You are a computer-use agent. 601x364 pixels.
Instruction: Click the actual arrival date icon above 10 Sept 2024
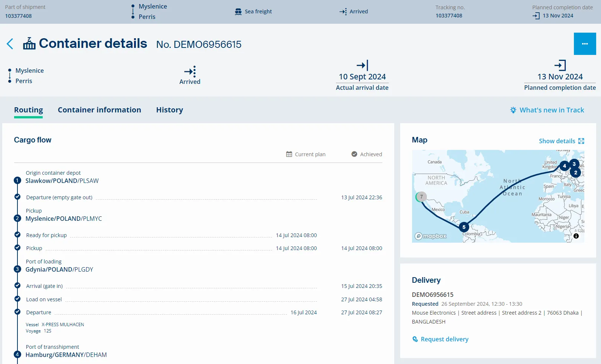coord(362,66)
